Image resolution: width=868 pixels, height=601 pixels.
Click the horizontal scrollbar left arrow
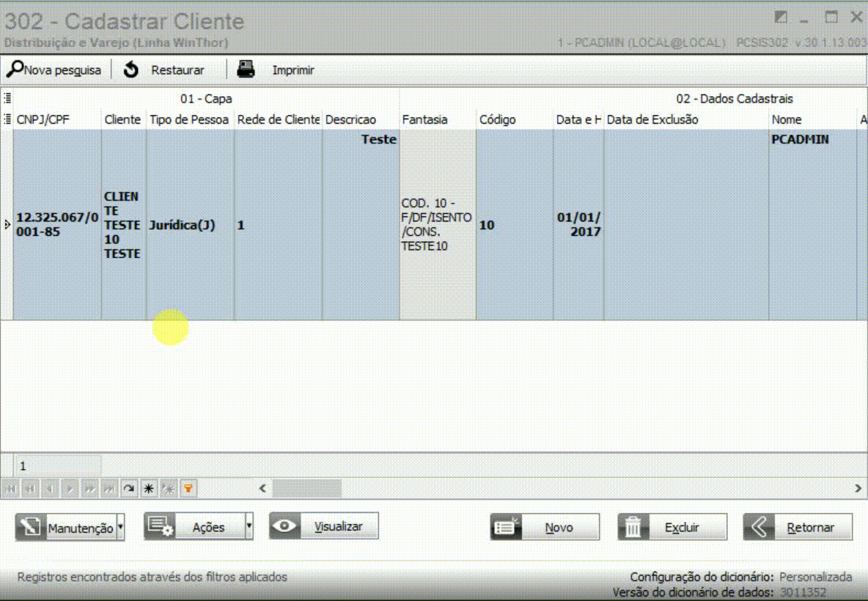[x=262, y=488]
